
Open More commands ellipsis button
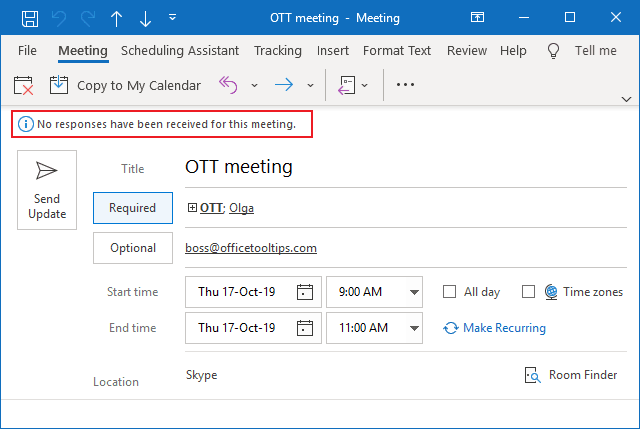coord(405,84)
